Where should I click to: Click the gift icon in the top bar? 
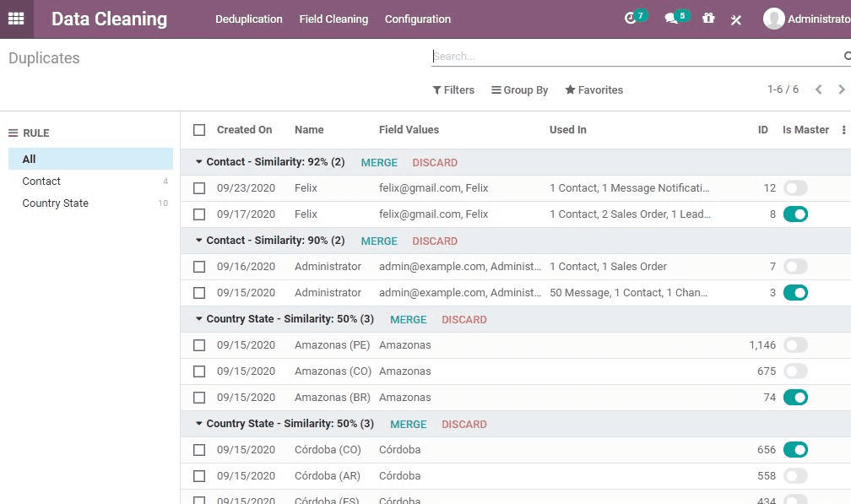point(708,19)
